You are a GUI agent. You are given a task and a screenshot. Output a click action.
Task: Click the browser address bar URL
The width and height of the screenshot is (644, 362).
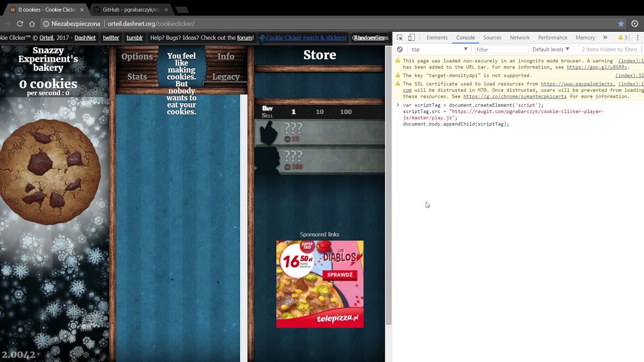151,24
